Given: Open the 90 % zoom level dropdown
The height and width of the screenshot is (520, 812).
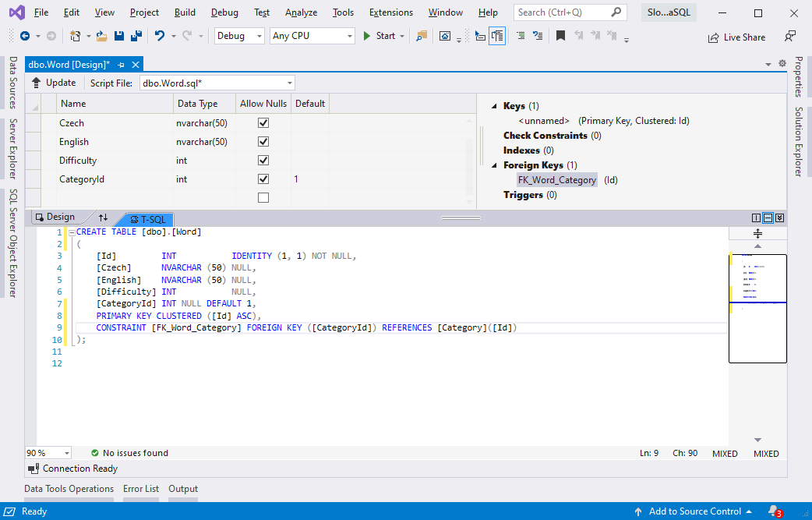Looking at the screenshot, I should click(x=48, y=453).
